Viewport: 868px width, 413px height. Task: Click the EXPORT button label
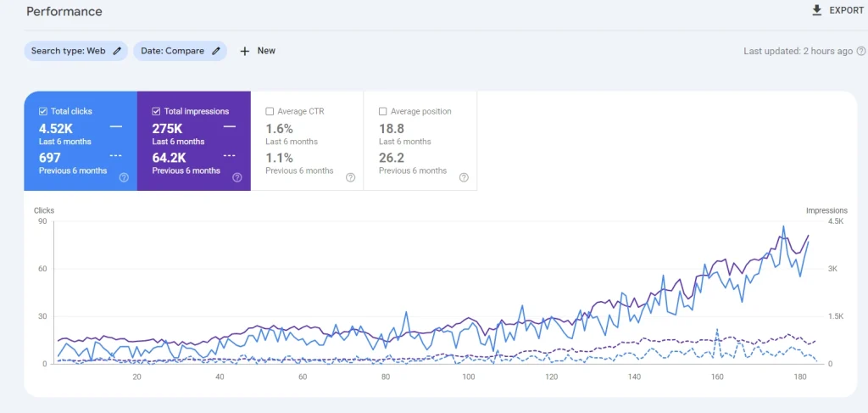click(846, 11)
